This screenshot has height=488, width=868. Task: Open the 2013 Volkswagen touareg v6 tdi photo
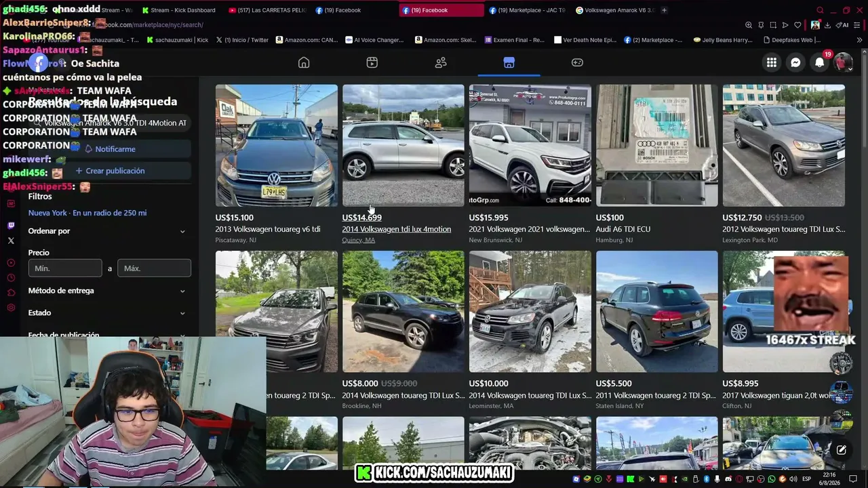click(277, 145)
